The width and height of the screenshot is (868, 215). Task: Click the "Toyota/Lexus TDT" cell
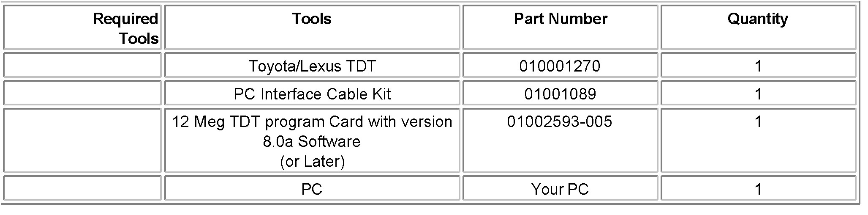pos(312,66)
